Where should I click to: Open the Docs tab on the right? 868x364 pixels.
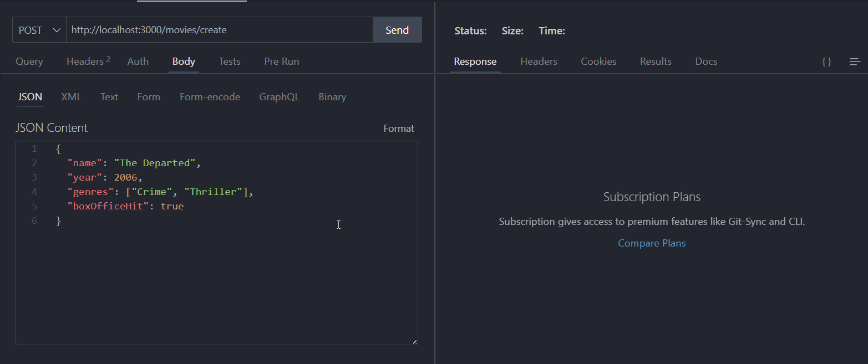(705, 61)
